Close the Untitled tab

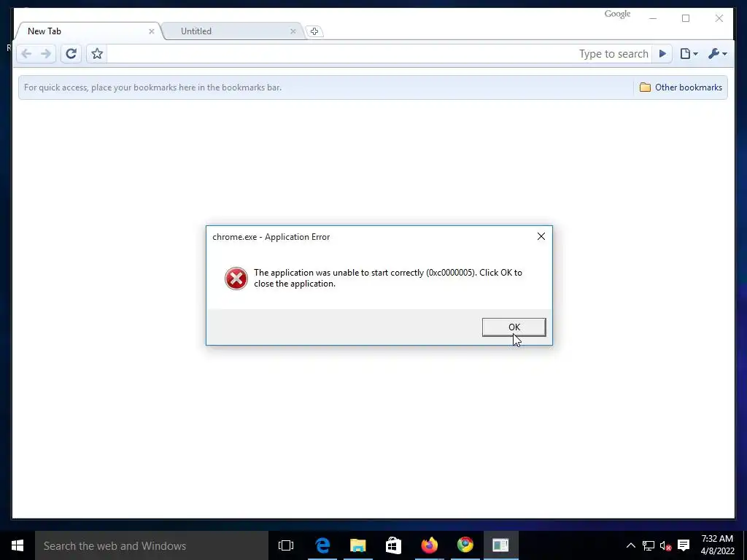pyautogui.click(x=293, y=31)
